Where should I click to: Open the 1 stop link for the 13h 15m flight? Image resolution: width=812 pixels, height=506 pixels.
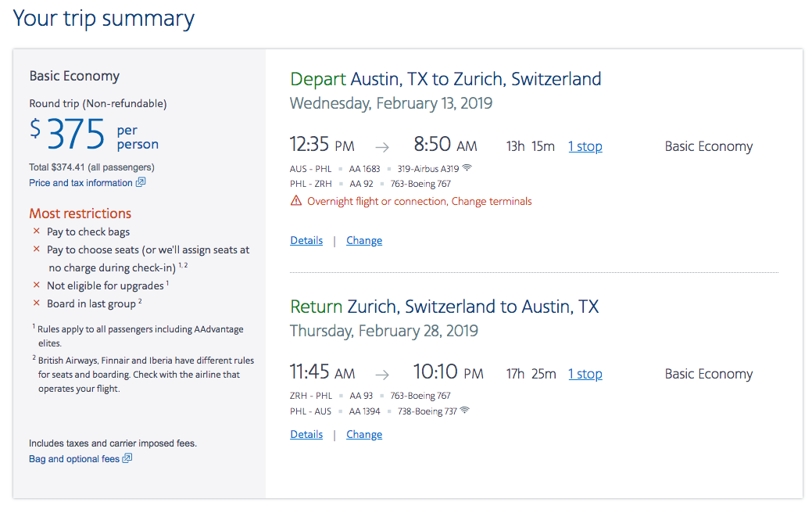pos(585,147)
